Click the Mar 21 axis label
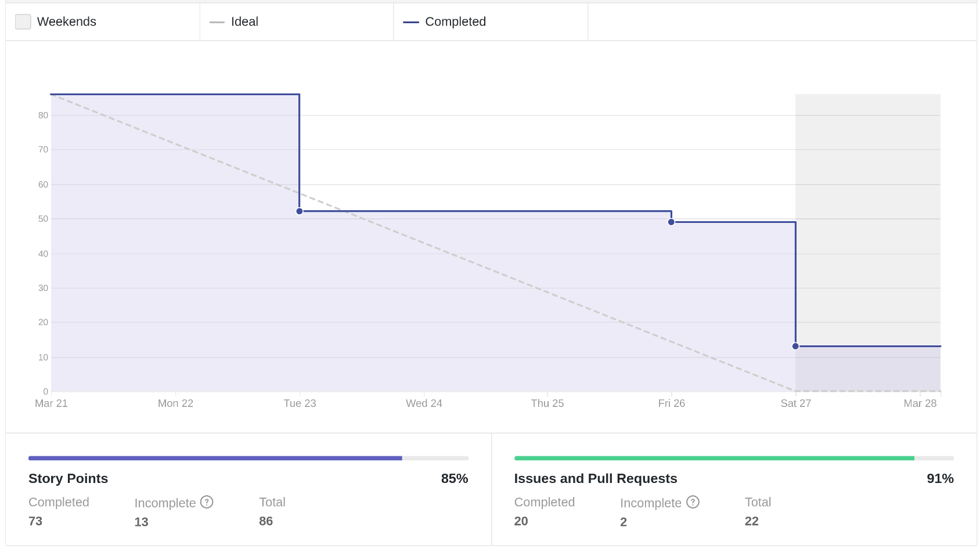The width and height of the screenshot is (980, 548). [x=51, y=403]
